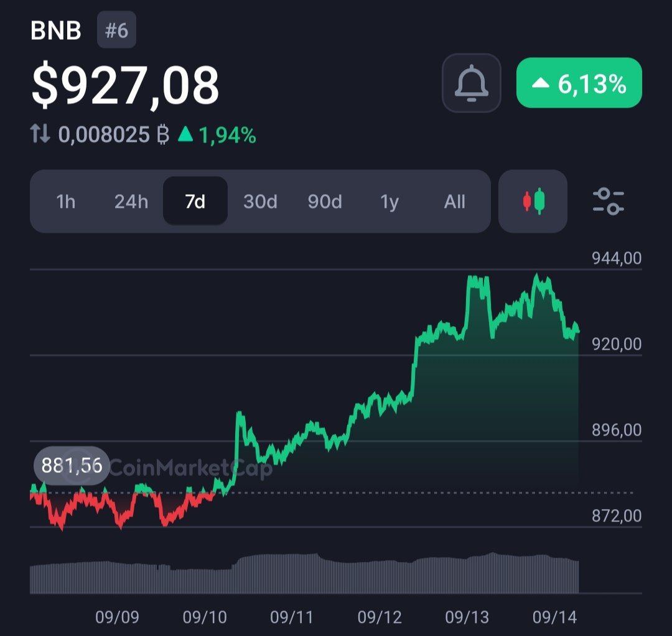Image resolution: width=672 pixels, height=636 pixels.
Task: Tap the 0,008025 BTC price value
Action: point(104,134)
